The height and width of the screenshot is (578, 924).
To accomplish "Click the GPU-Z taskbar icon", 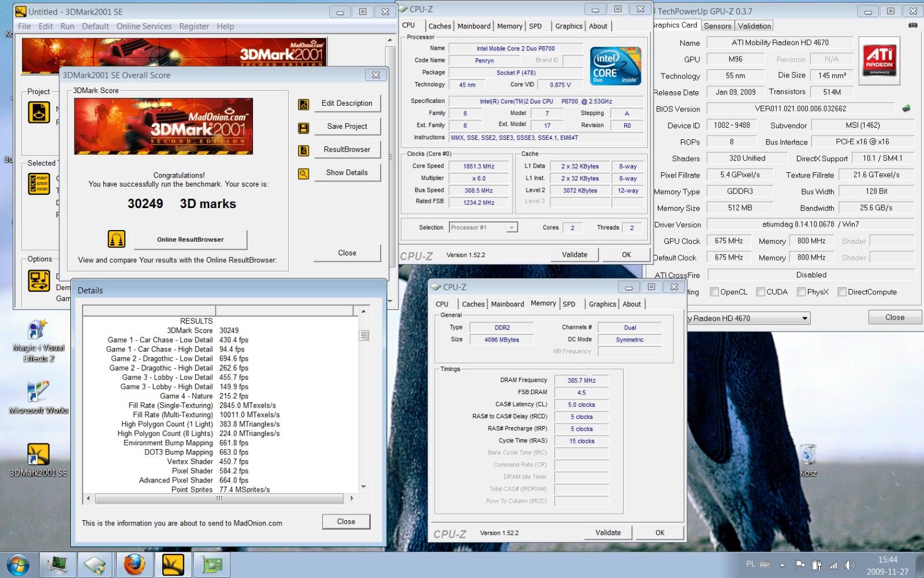I will coord(211,565).
